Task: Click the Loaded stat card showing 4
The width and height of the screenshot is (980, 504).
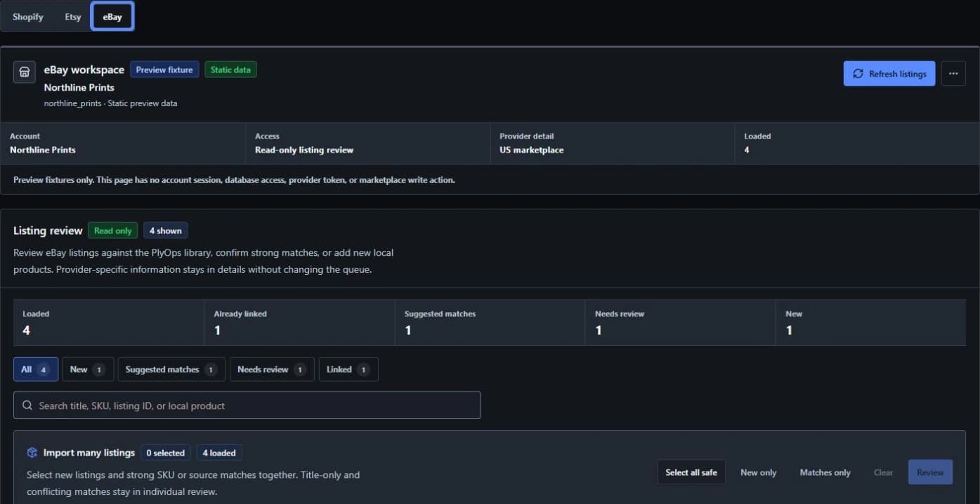Action: pos(109,323)
